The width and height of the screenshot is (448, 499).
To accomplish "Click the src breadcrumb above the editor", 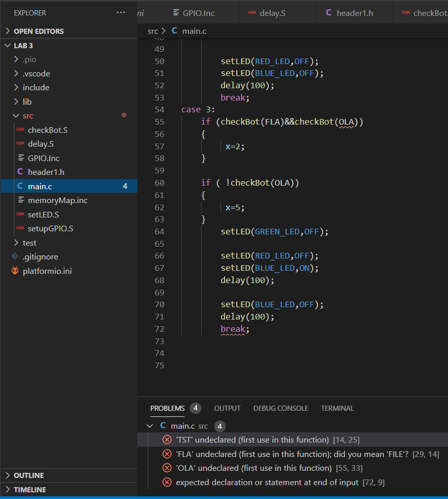I will tap(152, 31).
